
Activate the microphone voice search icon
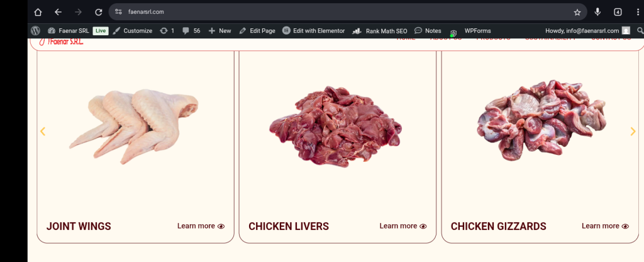[x=597, y=12]
